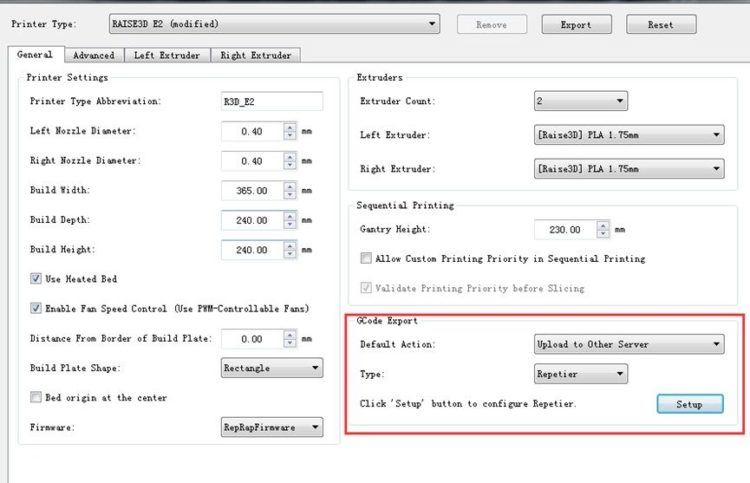Click Distance From Border of Build Plate field
750x483 pixels.
(252, 339)
